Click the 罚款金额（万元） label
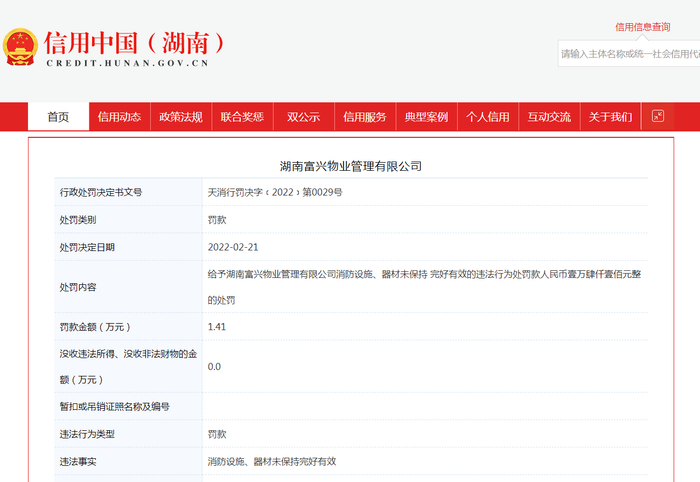Viewport: 700px width, 482px height. click(x=95, y=327)
